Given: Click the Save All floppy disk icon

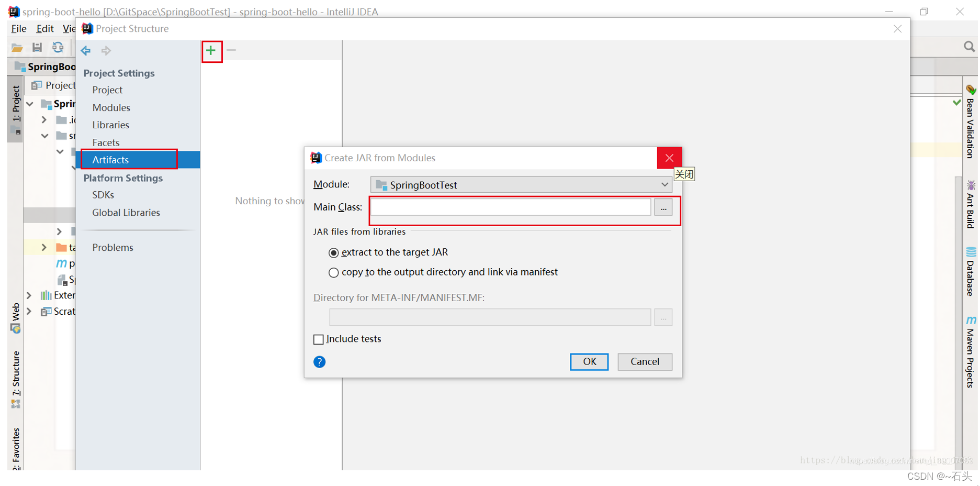Looking at the screenshot, I should pos(37,48).
